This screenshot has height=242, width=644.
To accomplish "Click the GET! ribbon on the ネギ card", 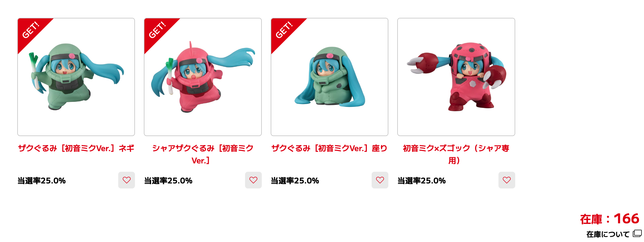I will point(31,30).
